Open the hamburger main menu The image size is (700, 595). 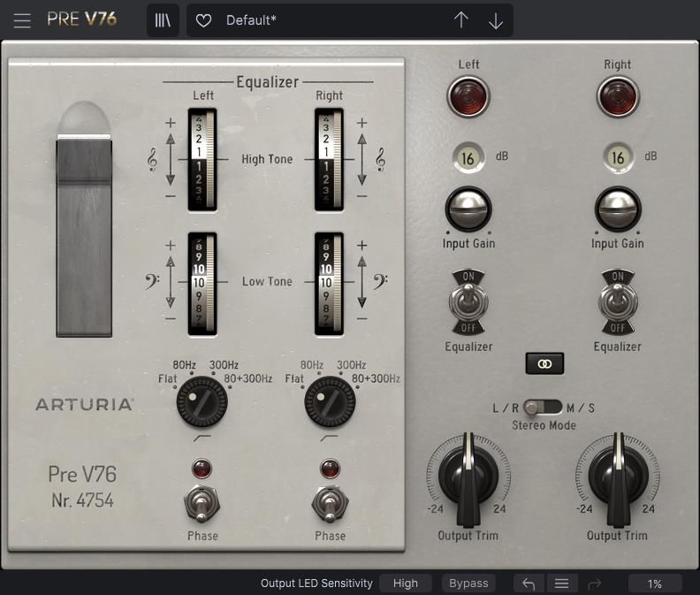click(x=22, y=20)
